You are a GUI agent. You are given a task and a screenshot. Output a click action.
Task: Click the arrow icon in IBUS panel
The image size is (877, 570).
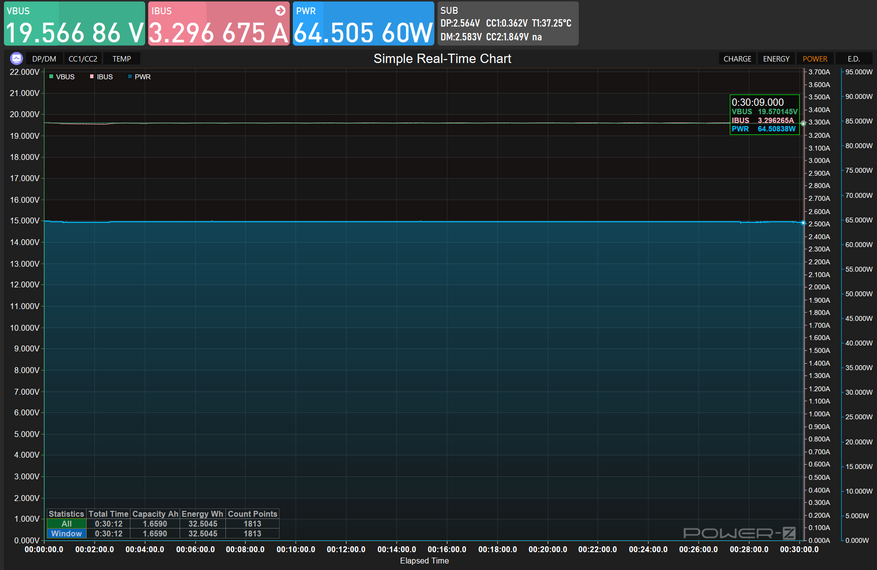coord(280,11)
